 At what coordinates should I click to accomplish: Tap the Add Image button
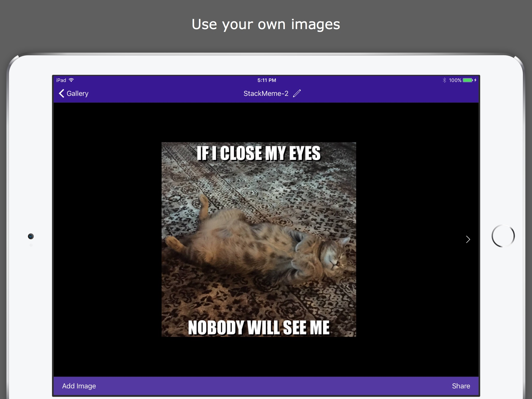click(78, 386)
